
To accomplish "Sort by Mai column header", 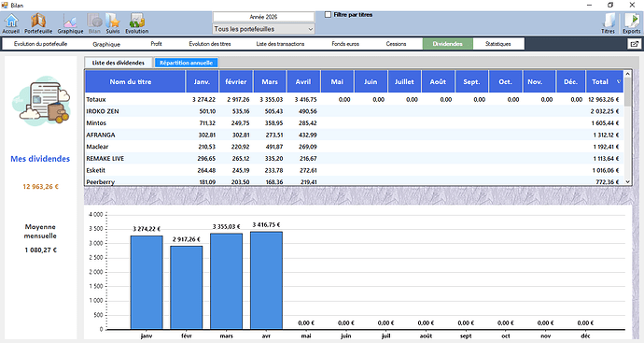I will (337, 82).
